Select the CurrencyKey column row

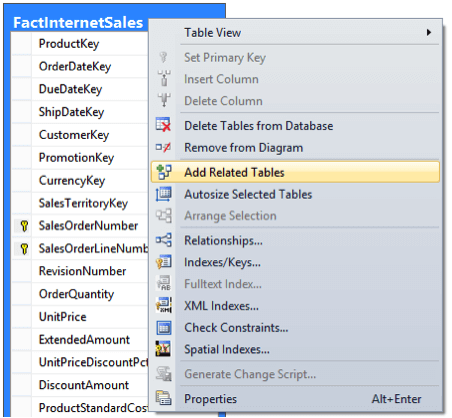pos(80,180)
